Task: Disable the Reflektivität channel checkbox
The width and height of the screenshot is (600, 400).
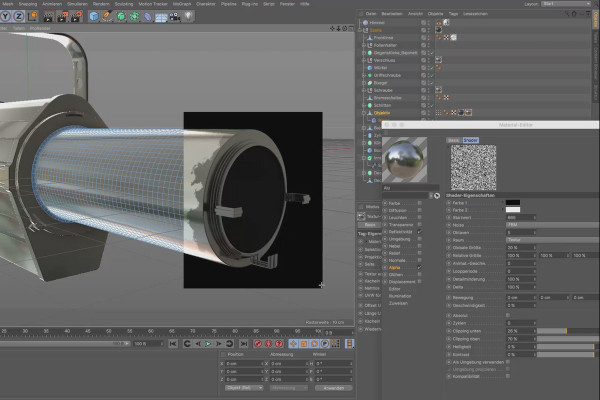Action: pos(420,232)
